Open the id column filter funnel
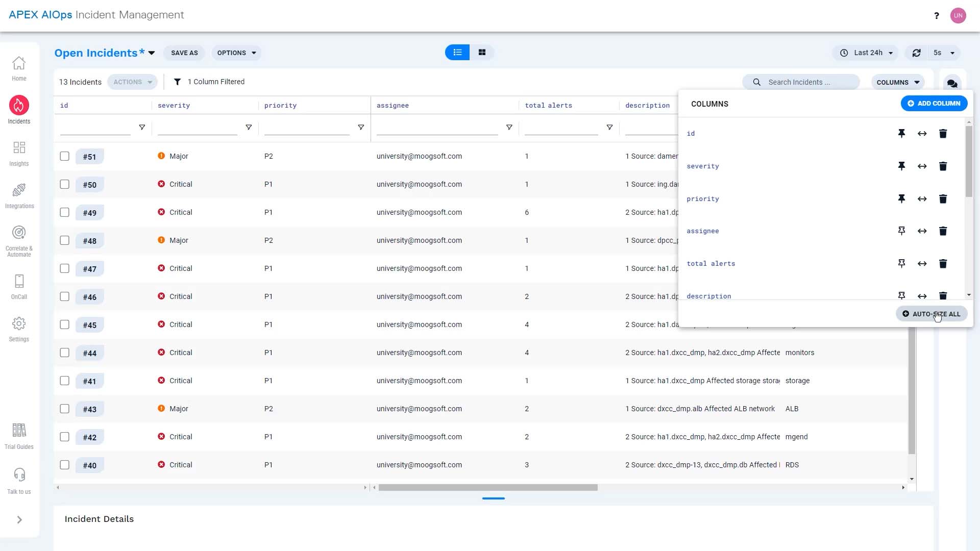 click(x=142, y=128)
